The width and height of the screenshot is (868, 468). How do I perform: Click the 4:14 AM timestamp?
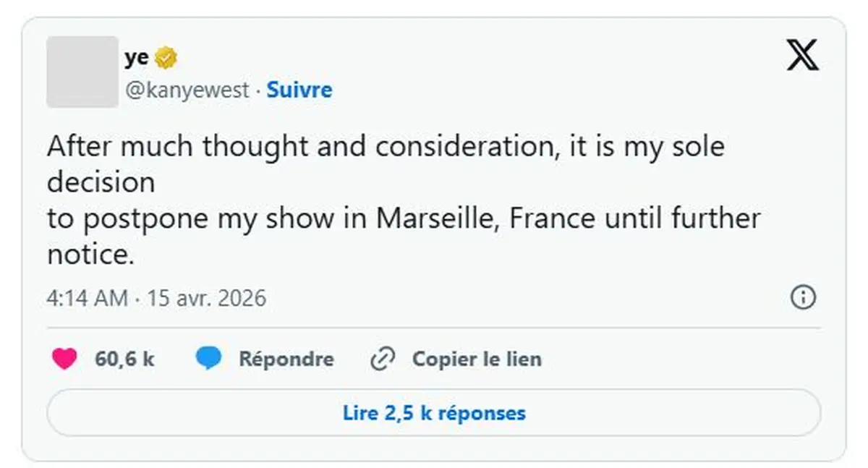pyautogui.click(x=88, y=298)
